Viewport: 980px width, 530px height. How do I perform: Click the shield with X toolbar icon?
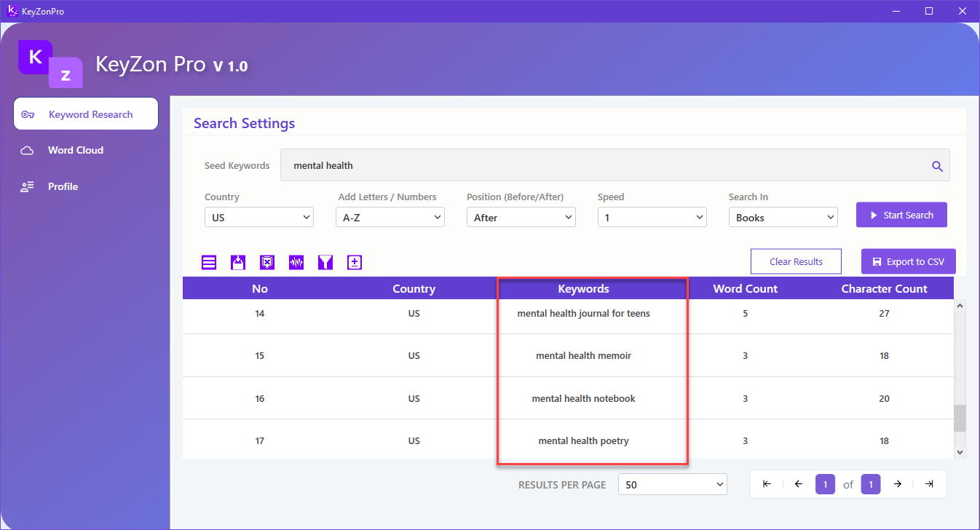point(267,262)
